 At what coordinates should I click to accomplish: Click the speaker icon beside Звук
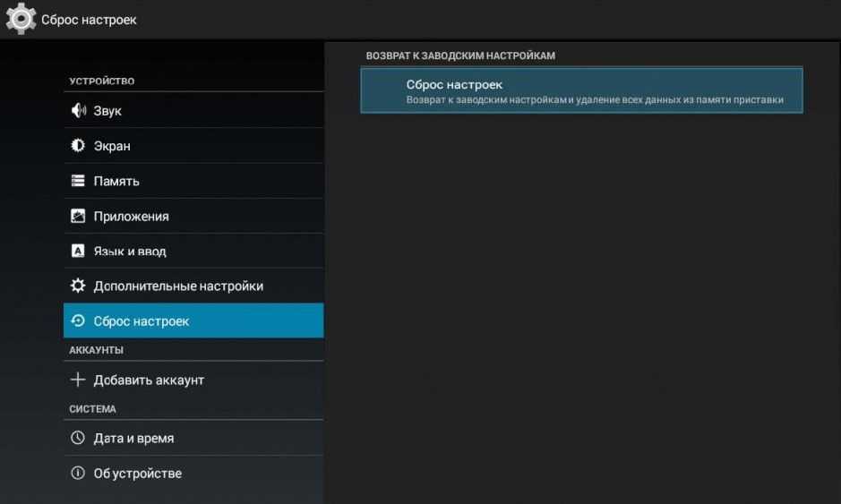pyautogui.click(x=78, y=111)
